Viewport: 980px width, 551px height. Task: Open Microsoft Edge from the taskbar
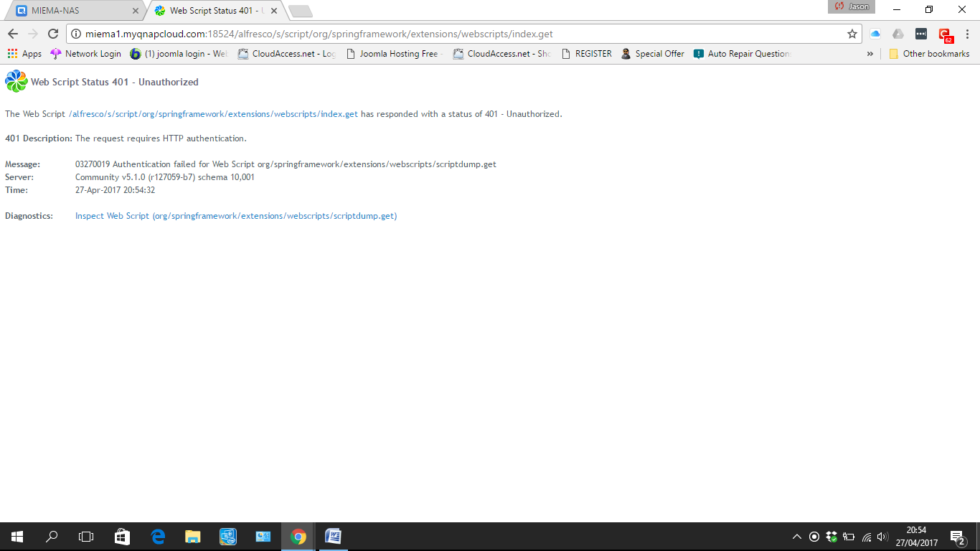pos(158,537)
